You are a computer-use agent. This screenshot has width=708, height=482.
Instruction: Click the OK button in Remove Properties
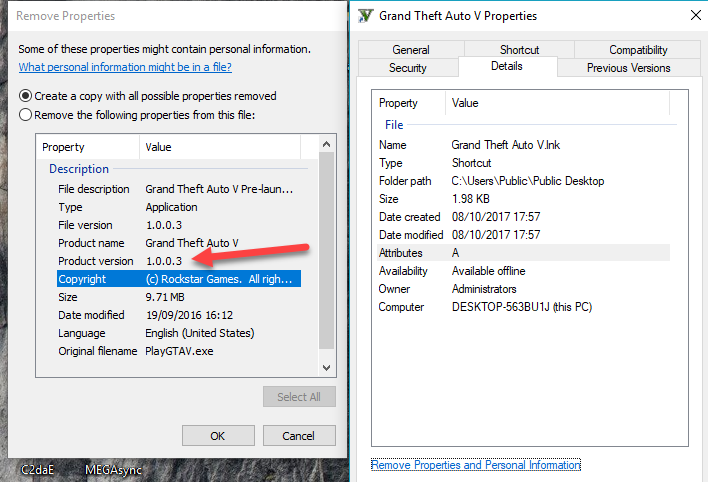218,435
